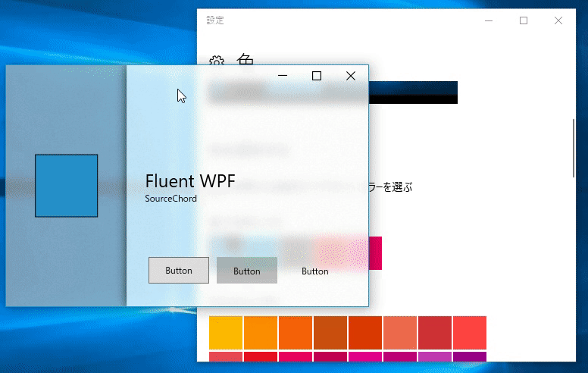The image size is (588, 373).
Task: Pick the fifth red-orange accent swatch
Action: 365,333
